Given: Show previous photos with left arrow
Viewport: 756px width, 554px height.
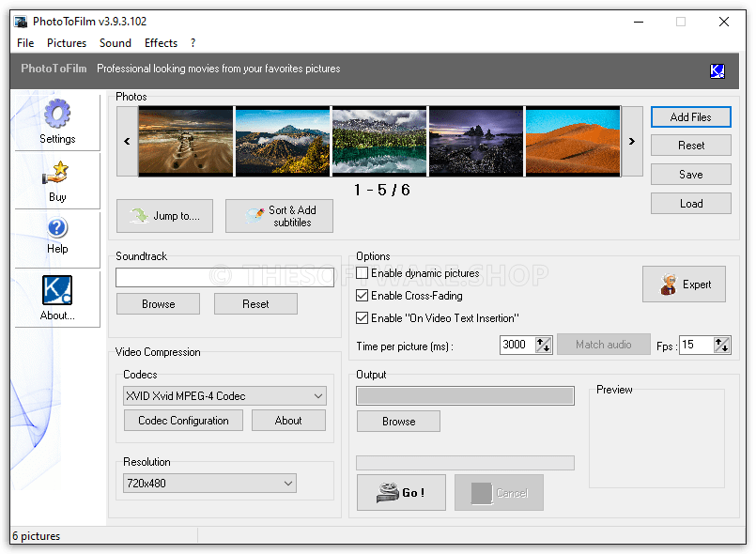Looking at the screenshot, I should tap(128, 141).
